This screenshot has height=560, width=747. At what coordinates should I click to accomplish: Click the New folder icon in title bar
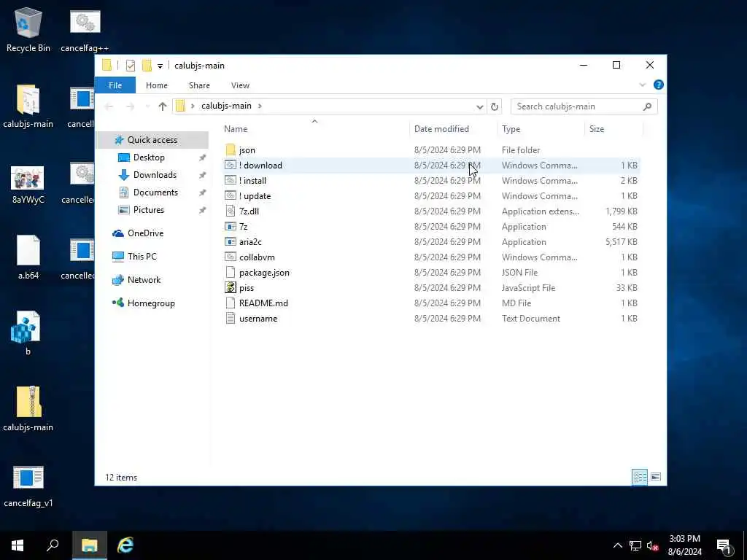click(x=147, y=65)
